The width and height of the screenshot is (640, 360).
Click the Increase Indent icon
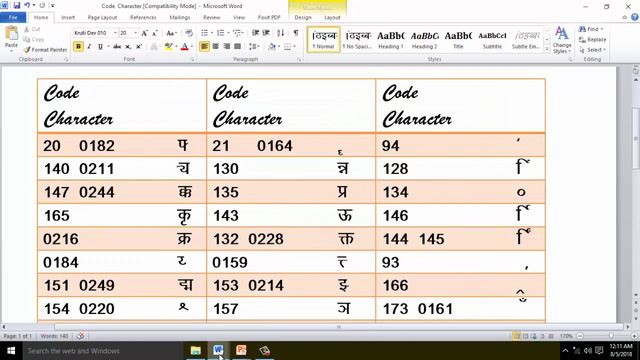click(x=266, y=33)
